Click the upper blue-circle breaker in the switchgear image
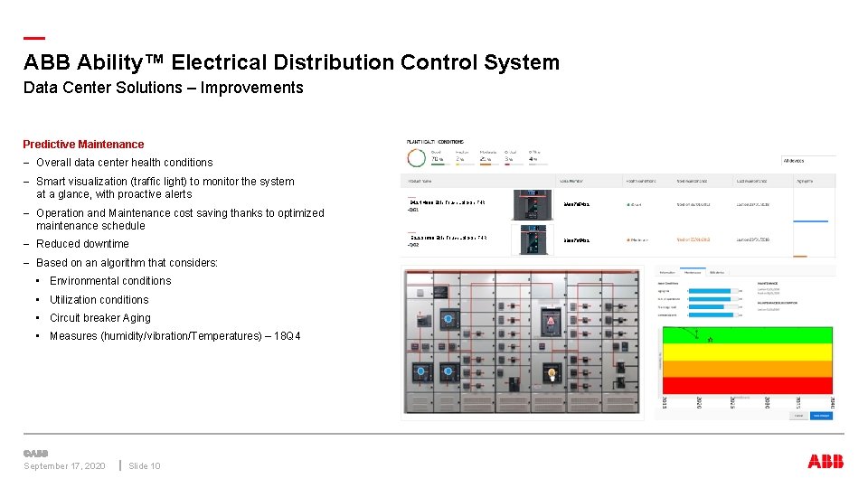868x488 pixels. click(x=448, y=319)
